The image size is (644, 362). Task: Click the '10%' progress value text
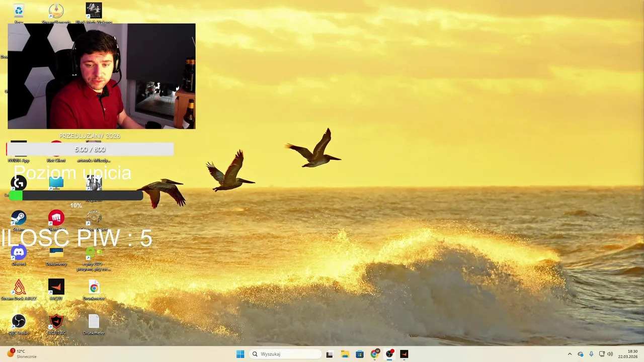click(76, 205)
